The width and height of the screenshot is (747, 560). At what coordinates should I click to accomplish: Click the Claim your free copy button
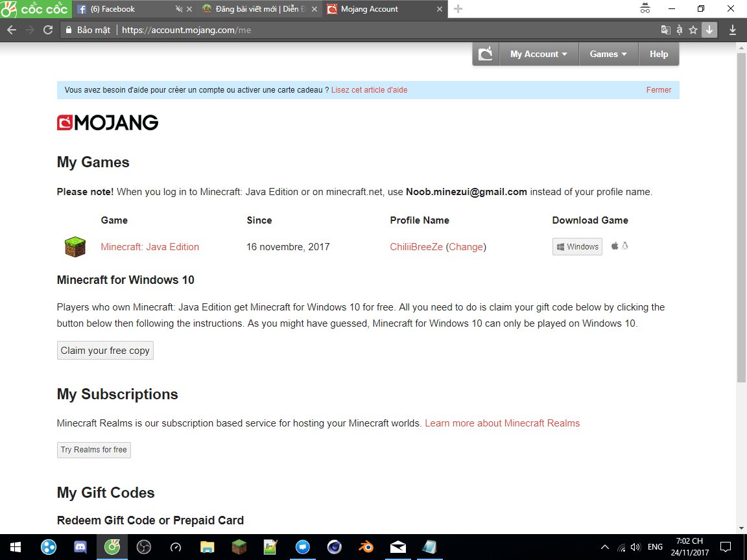[x=105, y=351]
